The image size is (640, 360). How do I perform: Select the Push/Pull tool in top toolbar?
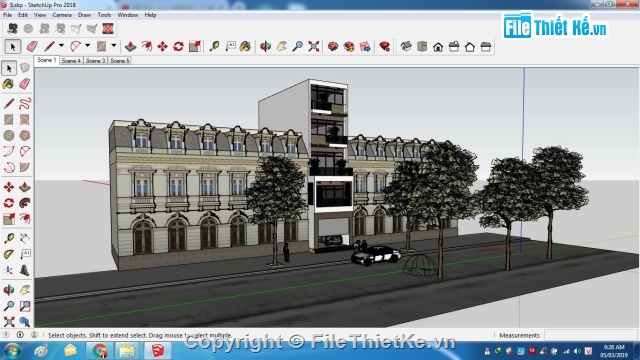[x=131, y=46]
